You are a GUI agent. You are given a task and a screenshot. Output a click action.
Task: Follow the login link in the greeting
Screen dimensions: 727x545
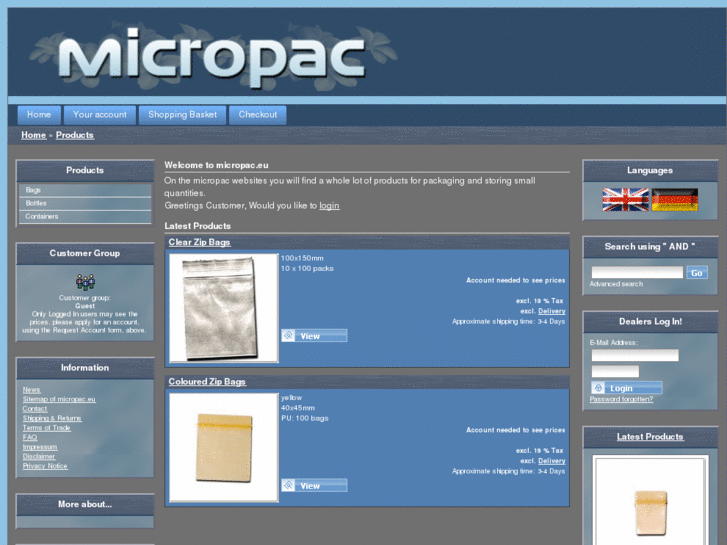[x=329, y=205]
